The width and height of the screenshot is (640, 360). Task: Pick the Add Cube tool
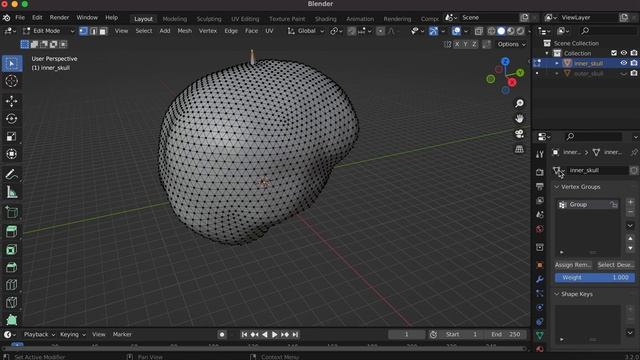coord(12,212)
